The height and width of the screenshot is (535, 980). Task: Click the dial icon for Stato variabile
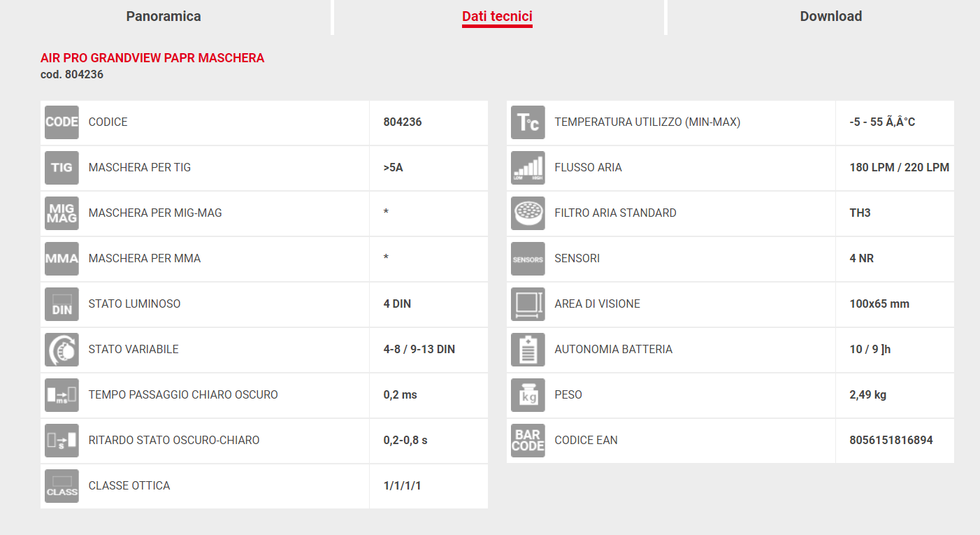(62, 350)
